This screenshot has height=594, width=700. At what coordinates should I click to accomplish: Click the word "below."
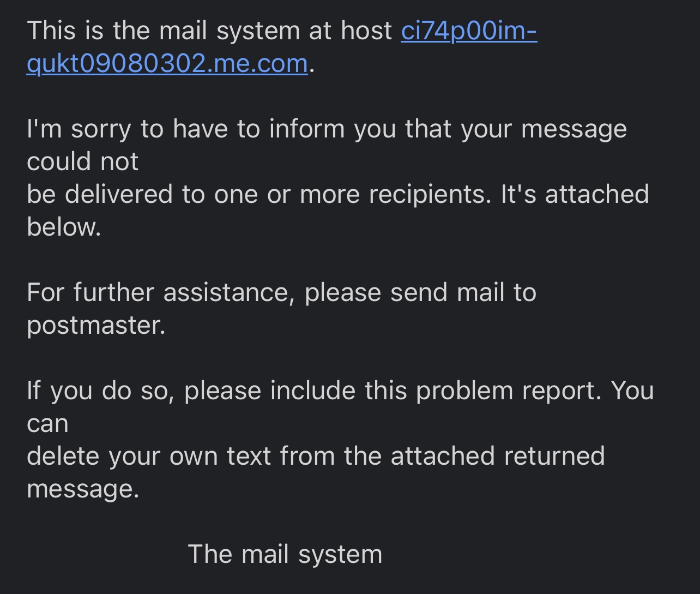point(64,227)
